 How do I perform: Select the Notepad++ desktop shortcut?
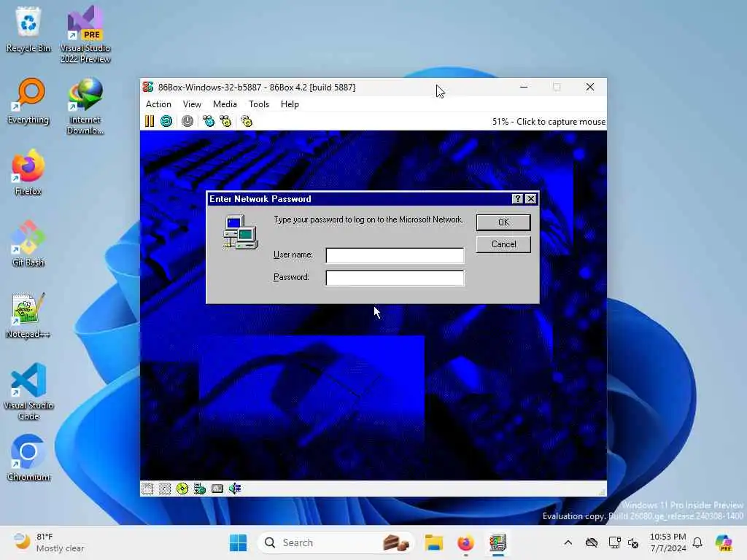[28, 315]
